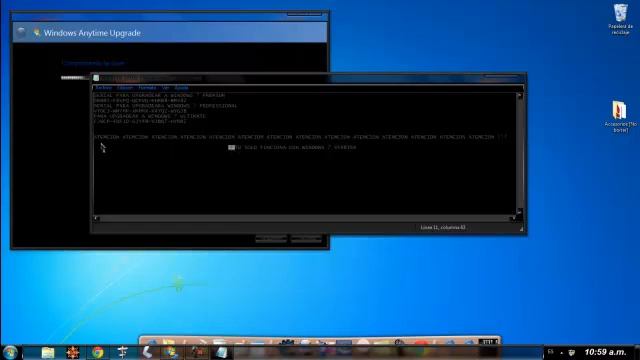Screen dimensions: 640x360
Task: Click the ES language indicator in the tray
Action: pyautogui.click(x=551, y=352)
